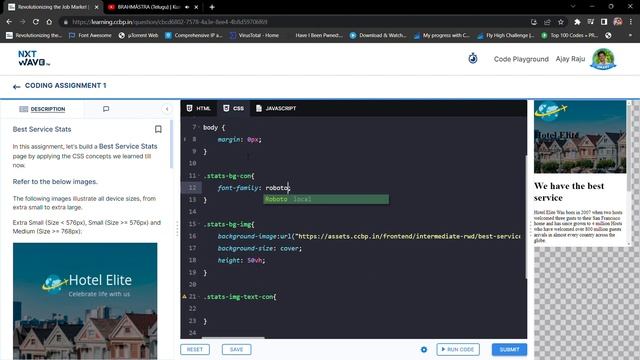Open uTorrent Web bookmark
Viewport: 640px width, 360px height.
click(x=138, y=36)
